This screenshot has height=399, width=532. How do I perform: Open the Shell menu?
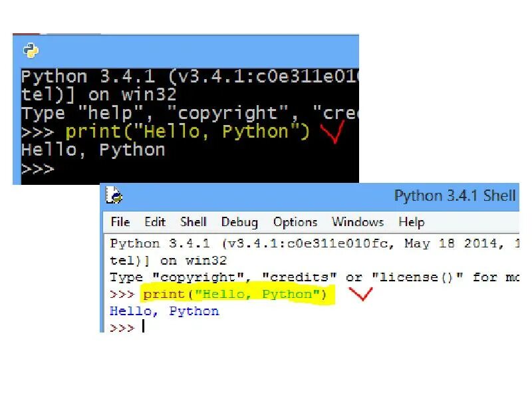click(x=193, y=222)
